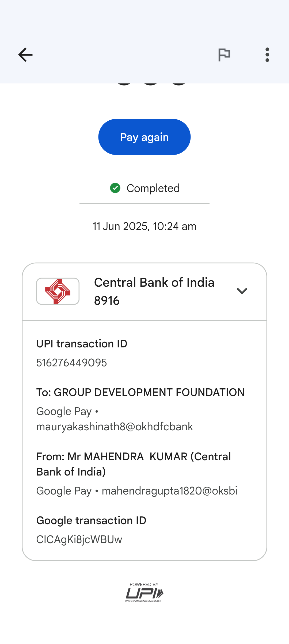Image resolution: width=289 pixels, height=644 pixels.
Task: Go back using the arrow icon
Action: (x=25, y=55)
